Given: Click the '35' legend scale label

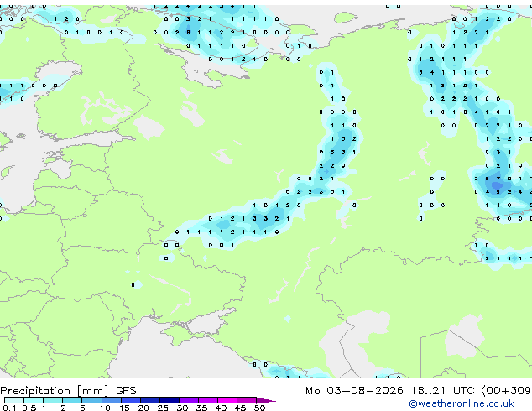Looking at the screenshot, I should (x=202, y=408).
